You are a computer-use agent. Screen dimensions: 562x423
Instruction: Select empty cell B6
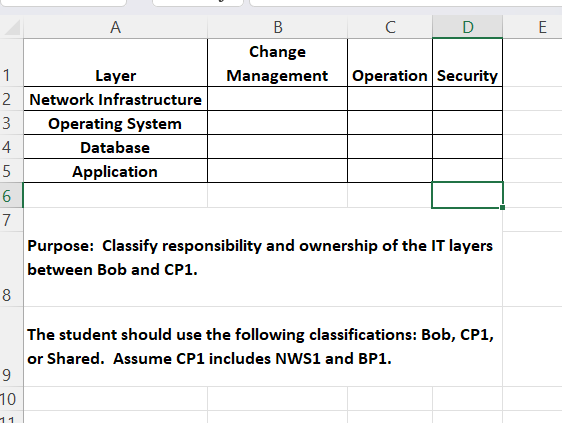[x=277, y=195]
